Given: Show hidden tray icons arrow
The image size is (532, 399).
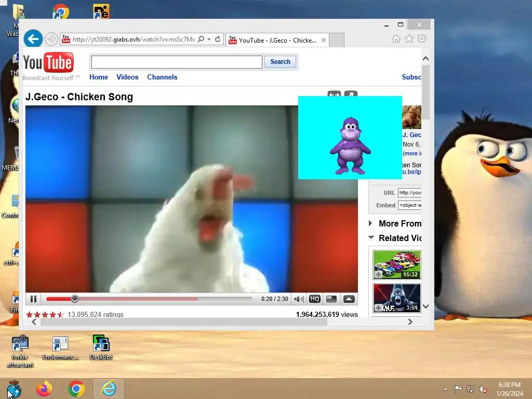Looking at the screenshot, I should (445, 389).
